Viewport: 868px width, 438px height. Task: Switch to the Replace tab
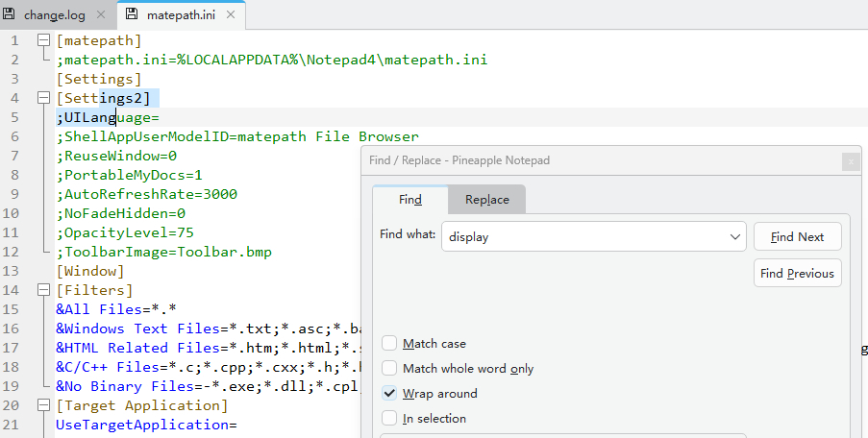coord(486,200)
